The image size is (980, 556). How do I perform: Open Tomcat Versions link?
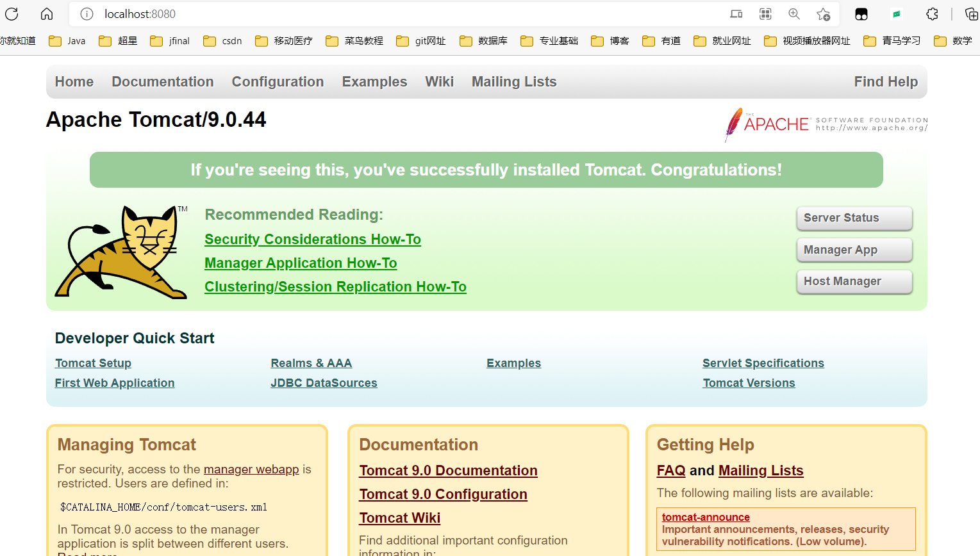tap(749, 383)
